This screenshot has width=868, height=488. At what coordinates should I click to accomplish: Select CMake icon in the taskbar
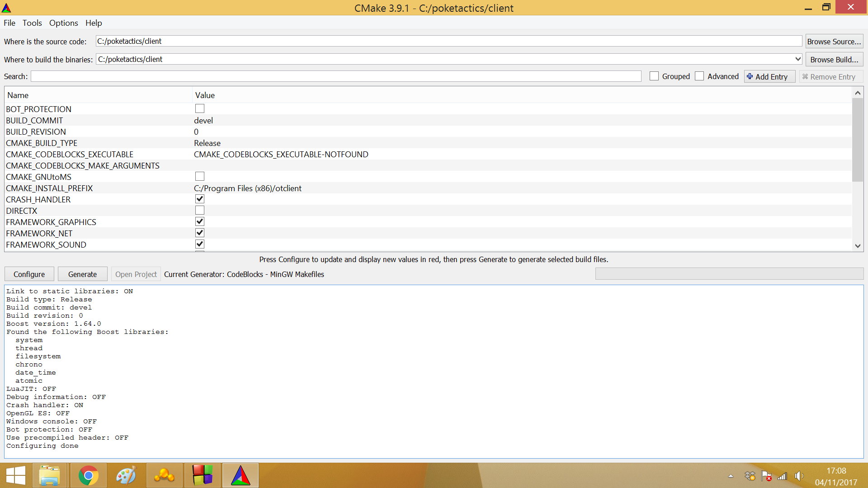(x=241, y=476)
